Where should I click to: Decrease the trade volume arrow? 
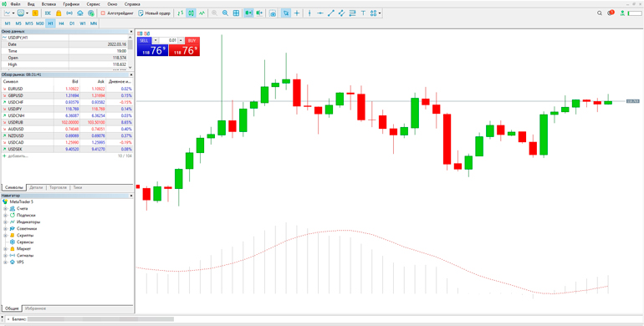156,41
